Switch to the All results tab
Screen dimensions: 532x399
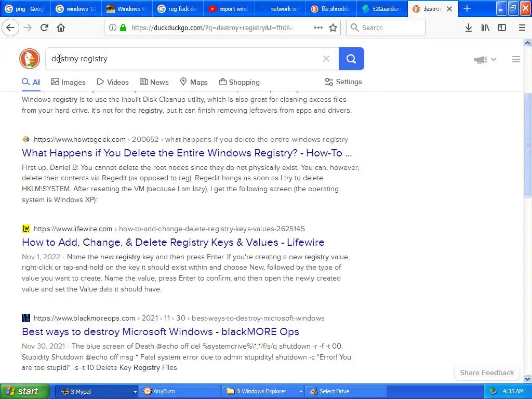click(31, 82)
